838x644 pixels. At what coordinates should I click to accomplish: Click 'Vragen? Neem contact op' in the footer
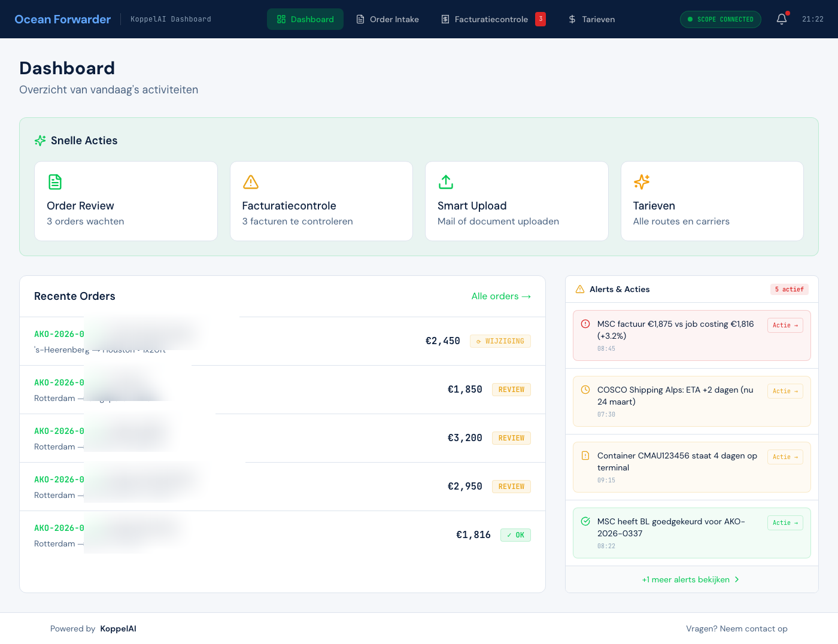coord(737,628)
